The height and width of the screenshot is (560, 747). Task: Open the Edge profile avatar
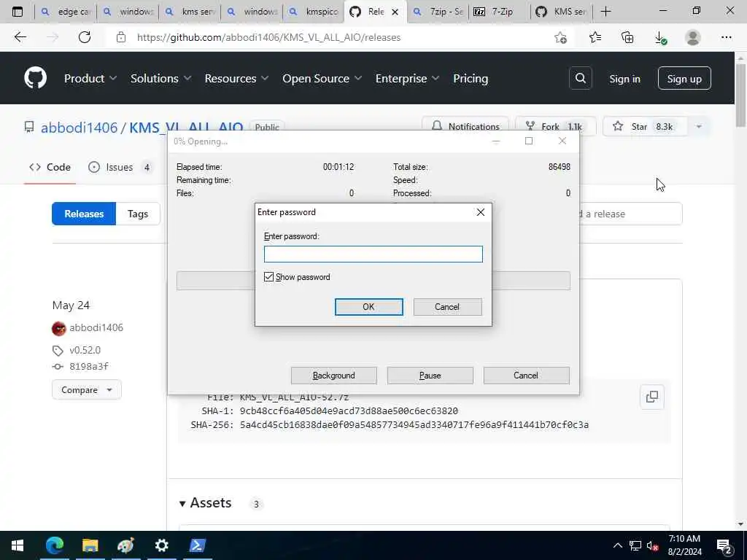(693, 37)
